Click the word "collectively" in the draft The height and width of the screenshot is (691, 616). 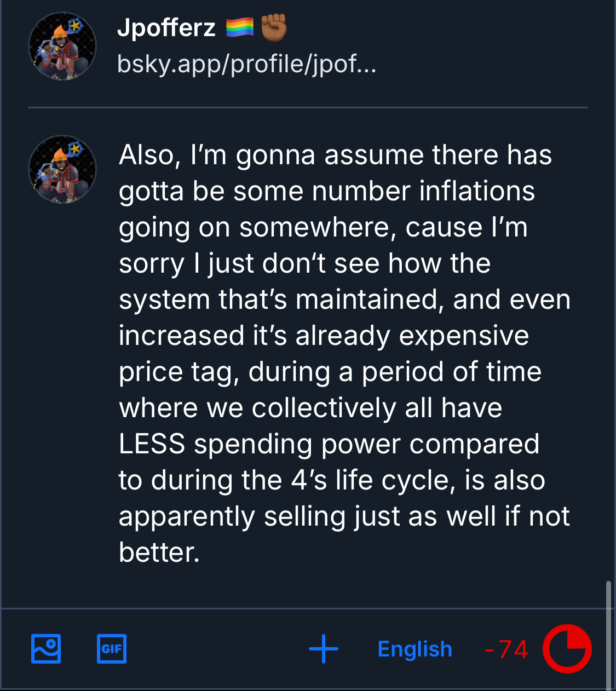[x=324, y=408]
